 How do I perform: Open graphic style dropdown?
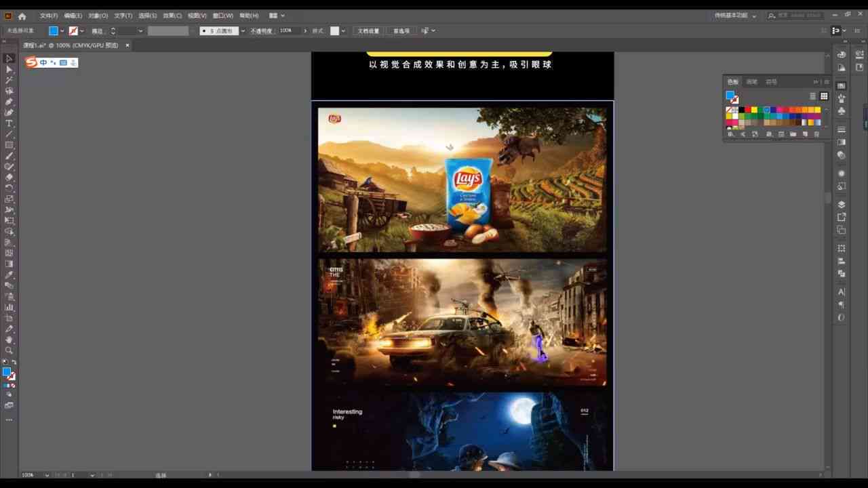343,30
